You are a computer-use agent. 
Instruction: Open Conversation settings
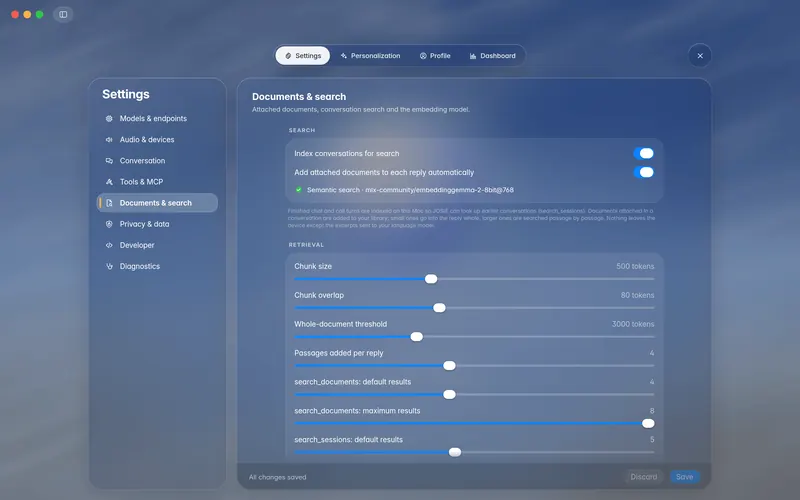point(157,161)
